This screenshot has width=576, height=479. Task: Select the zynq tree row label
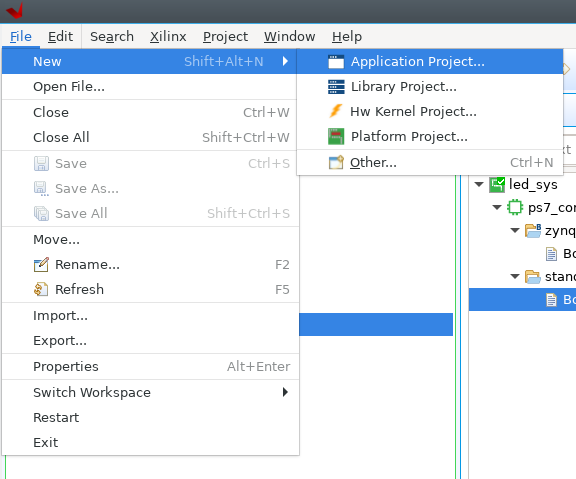pyautogui.click(x=560, y=231)
